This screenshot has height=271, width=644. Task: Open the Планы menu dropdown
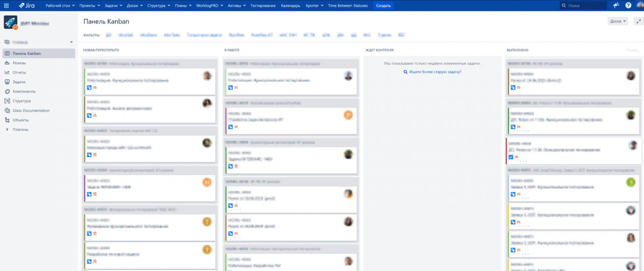180,5
